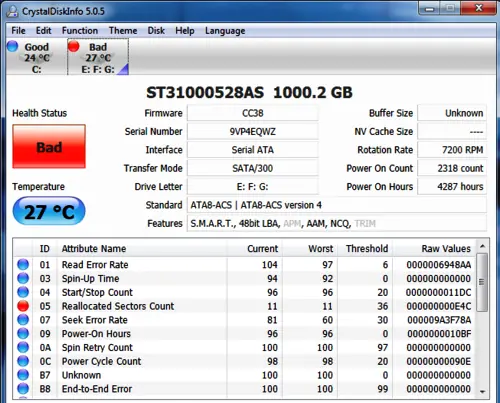Click blue status icon for Spin Retry Count

23,347
